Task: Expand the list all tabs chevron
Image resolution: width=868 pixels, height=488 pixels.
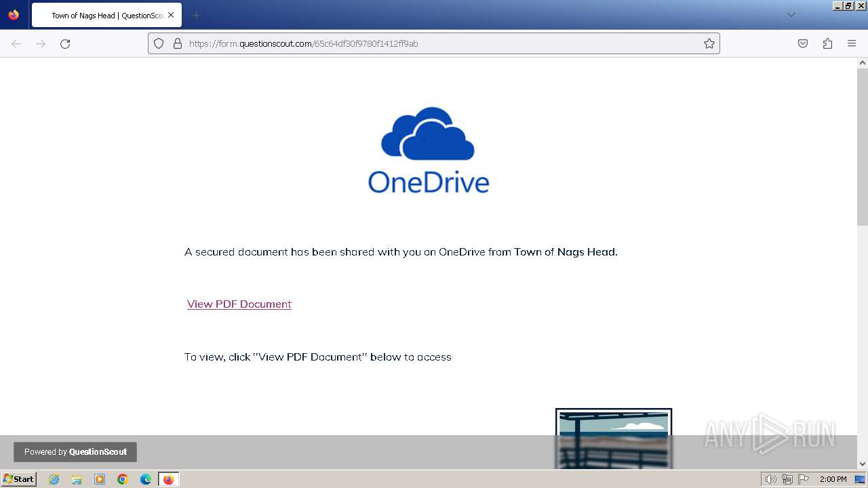Action: pos(791,15)
